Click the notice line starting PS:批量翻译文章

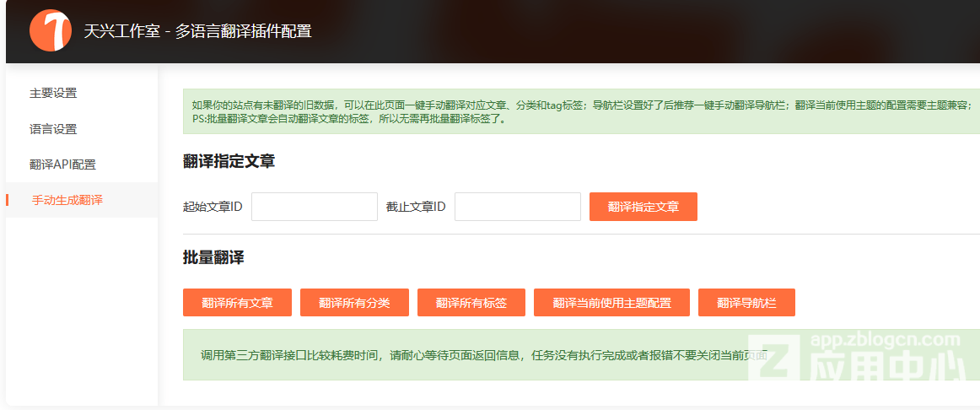tap(349, 119)
